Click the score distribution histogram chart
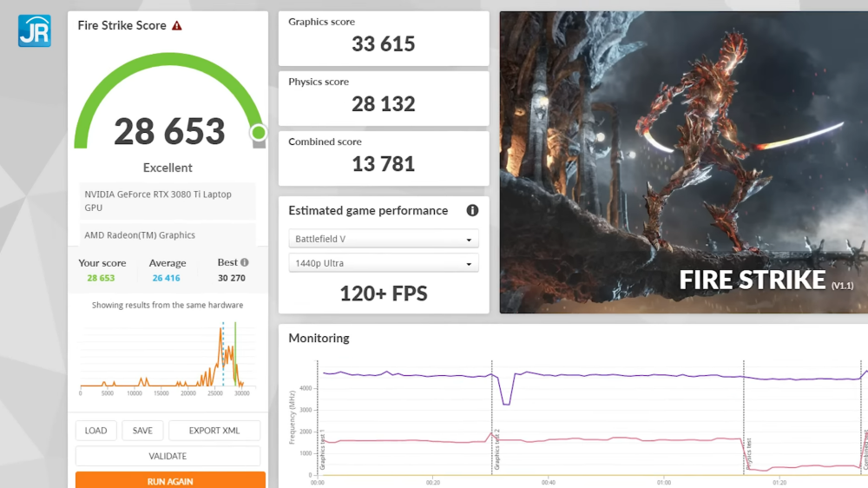 pyautogui.click(x=168, y=357)
